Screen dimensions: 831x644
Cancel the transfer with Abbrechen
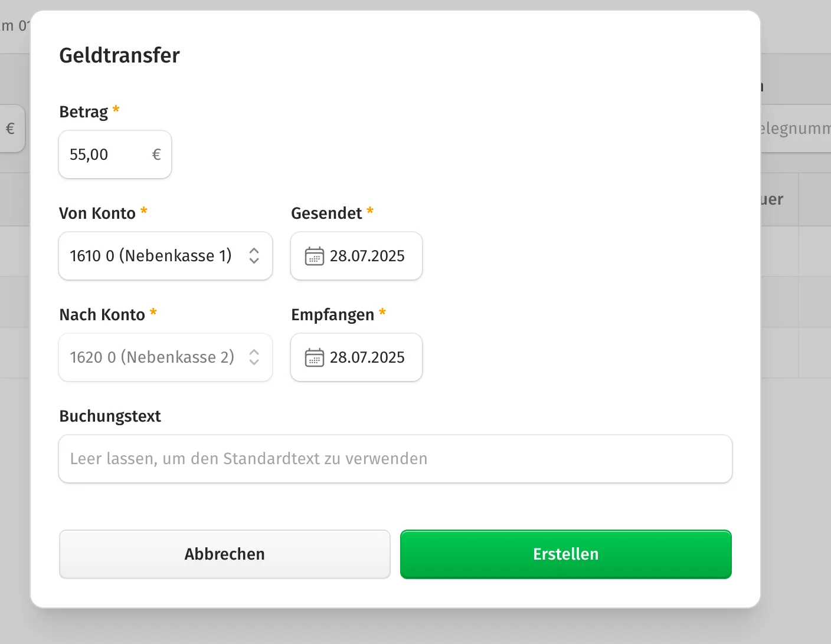[225, 554]
